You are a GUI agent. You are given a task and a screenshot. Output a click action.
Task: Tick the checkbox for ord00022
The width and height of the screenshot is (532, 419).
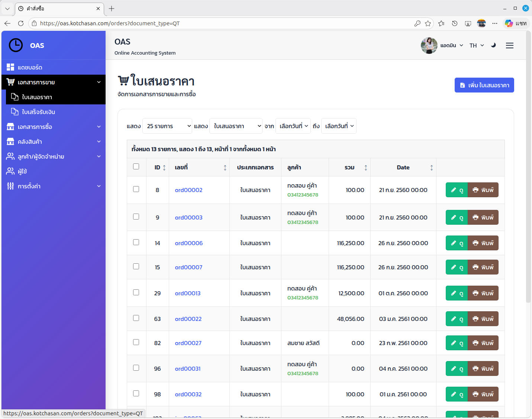(x=136, y=318)
